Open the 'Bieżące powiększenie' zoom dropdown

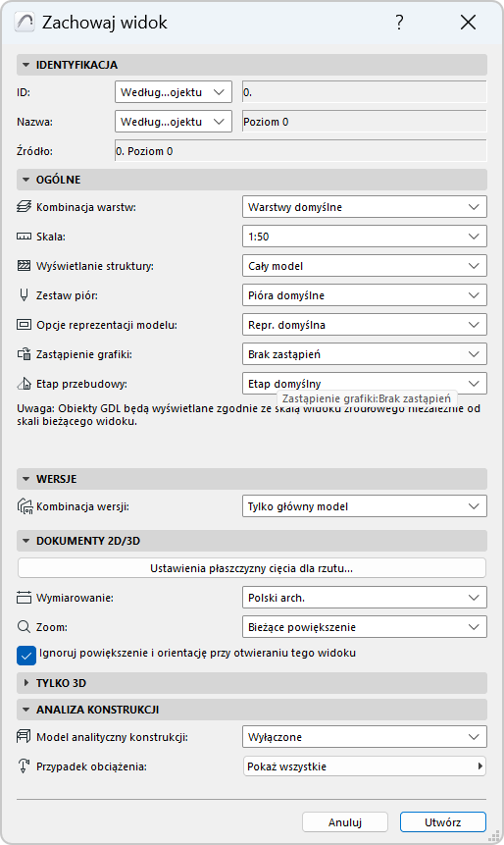click(365, 627)
